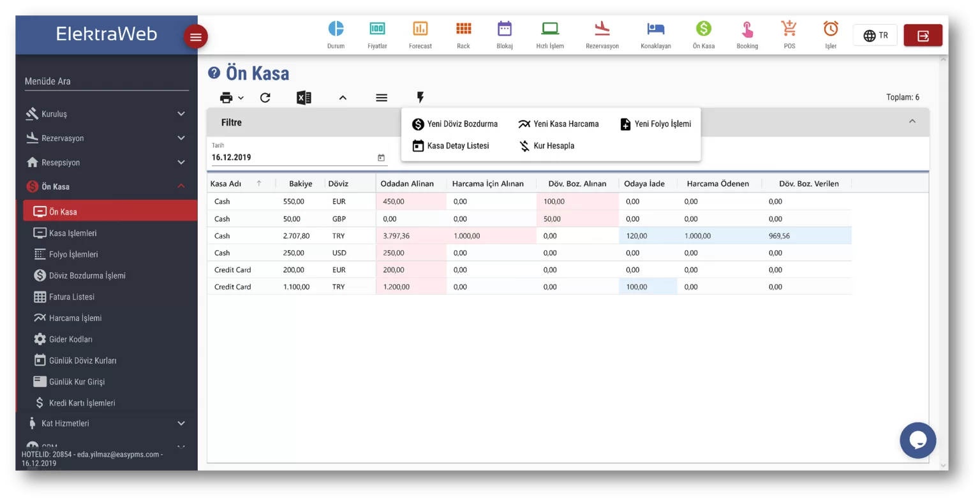Click the Blokaj calendar icon
Viewport: 980px width, 502px height.
(505, 29)
